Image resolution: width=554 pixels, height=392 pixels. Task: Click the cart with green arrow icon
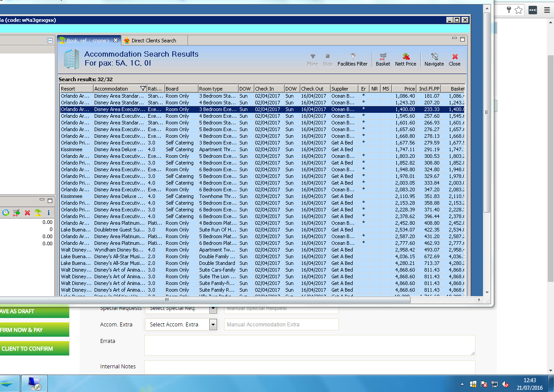(17, 213)
